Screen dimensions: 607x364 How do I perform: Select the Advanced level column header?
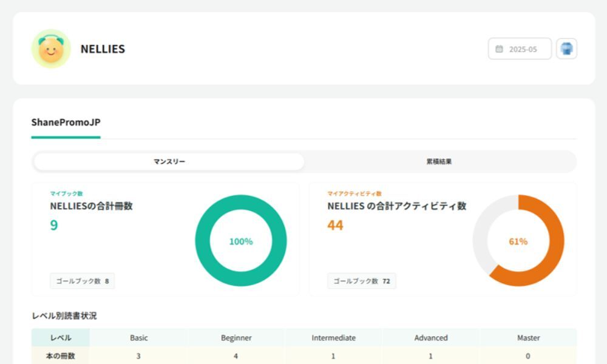[431, 337]
